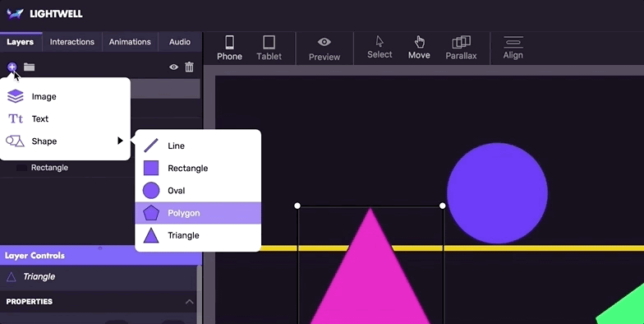The height and width of the screenshot is (324, 644).
Task: Choose Oval from the shape submenu
Action: [198, 191]
